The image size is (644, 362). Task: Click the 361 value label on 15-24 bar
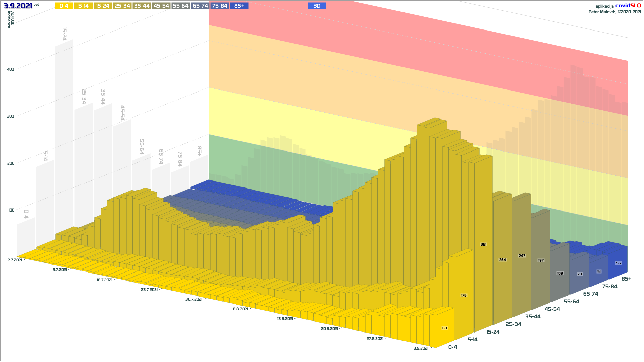(483, 244)
